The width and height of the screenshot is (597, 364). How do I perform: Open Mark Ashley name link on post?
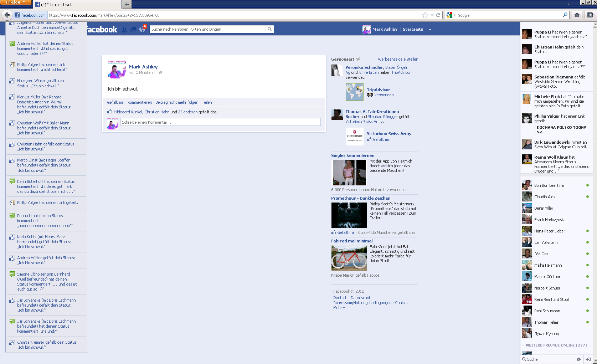tap(143, 67)
